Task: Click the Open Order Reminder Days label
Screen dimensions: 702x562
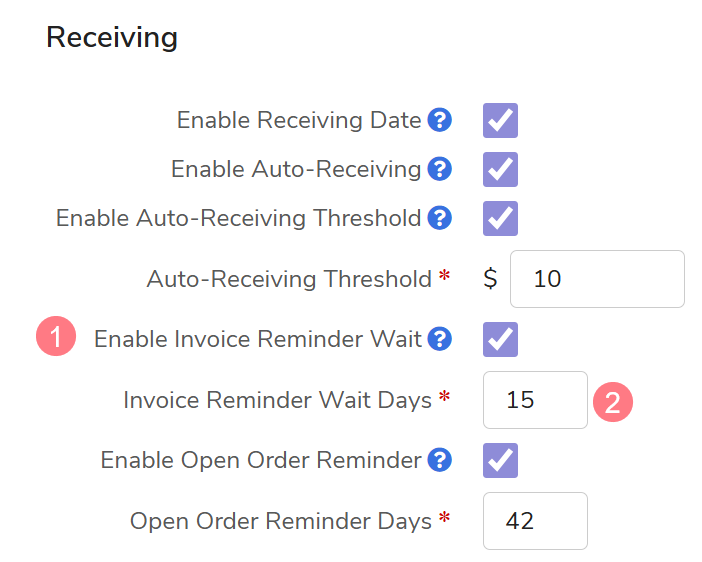Action: coord(281,521)
